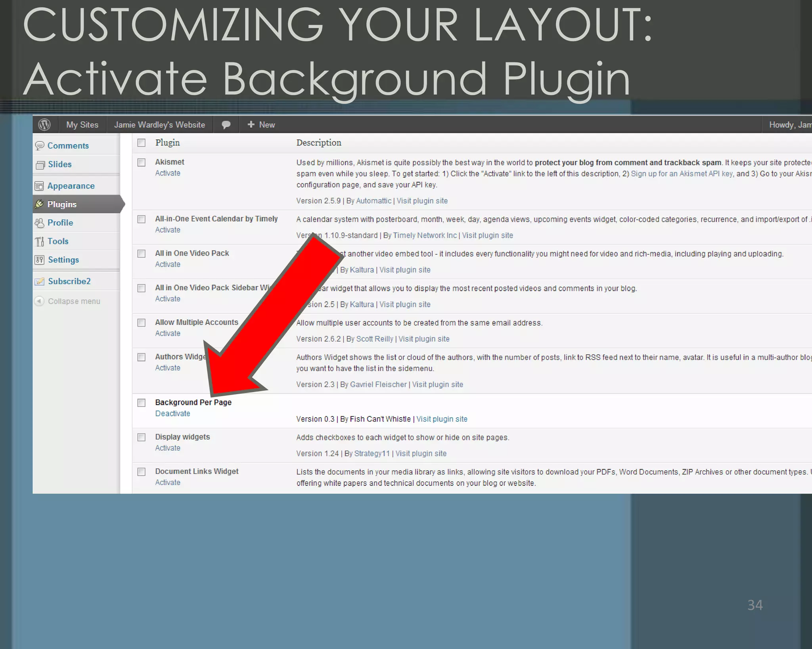The image size is (812, 649).
Task: Open Jamie Wardley's Website menu
Action: click(160, 125)
